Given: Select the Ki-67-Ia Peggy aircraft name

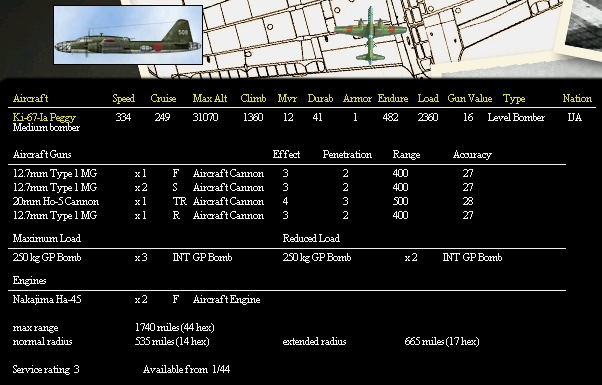Looking at the screenshot, I should tap(44, 117).
